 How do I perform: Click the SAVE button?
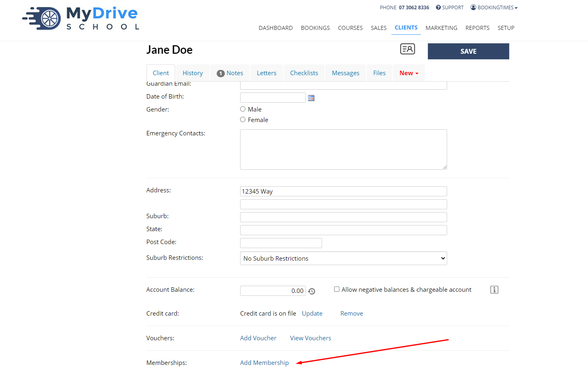pos(469,51)
